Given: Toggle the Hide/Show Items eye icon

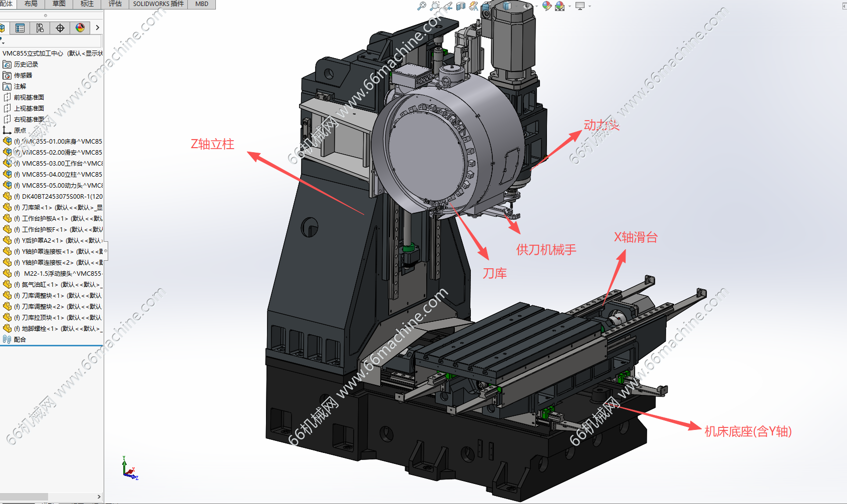Looking at the screenshot, I should point(527,6).
